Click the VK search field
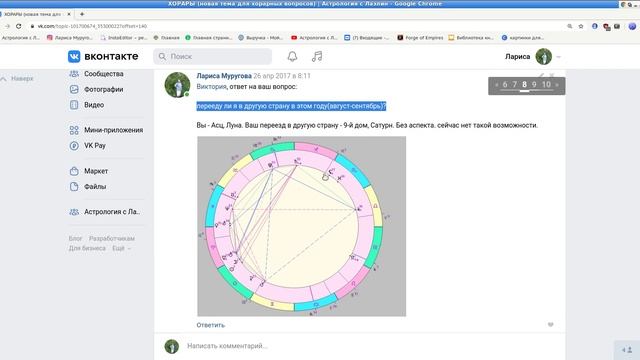 (213, 56)
